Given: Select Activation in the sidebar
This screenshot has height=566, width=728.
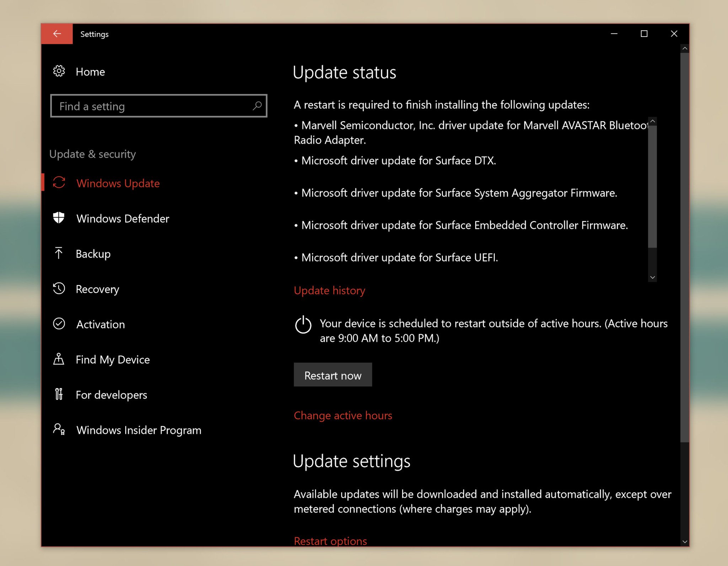Looking at the screenshot, I should point(101,324).
